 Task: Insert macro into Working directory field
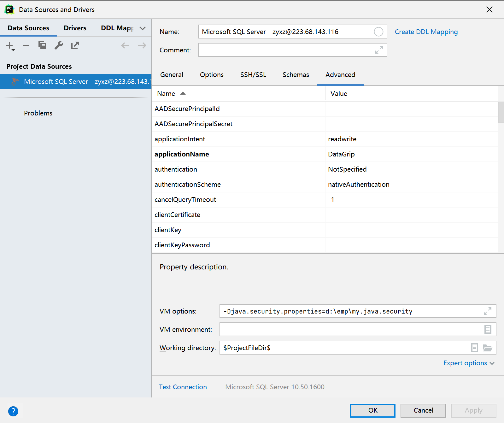pyautogui.click(x=474, y=348)
